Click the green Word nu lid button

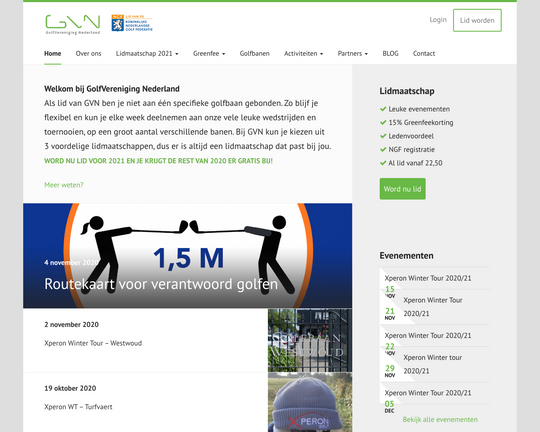click(x=403, y=189)
